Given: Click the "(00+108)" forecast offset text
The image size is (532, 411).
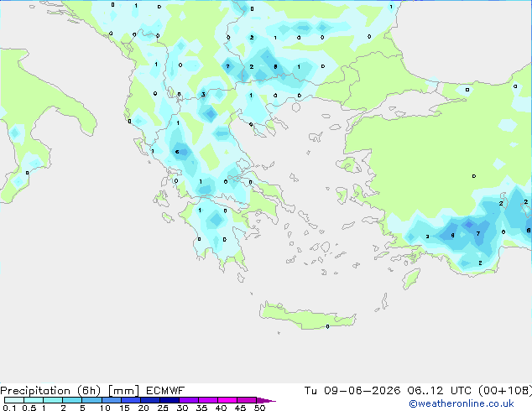Looking at the screenshot, I should [x=505, y=391].
